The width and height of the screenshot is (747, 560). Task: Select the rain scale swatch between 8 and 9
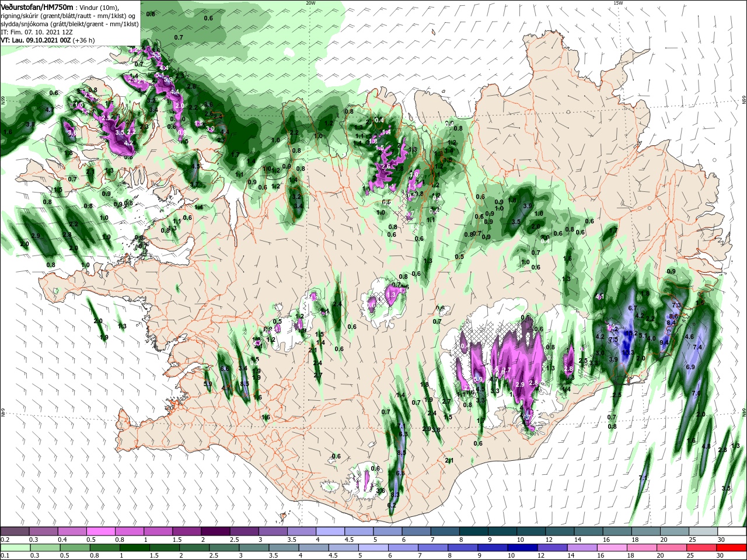(x=464, y=548)
